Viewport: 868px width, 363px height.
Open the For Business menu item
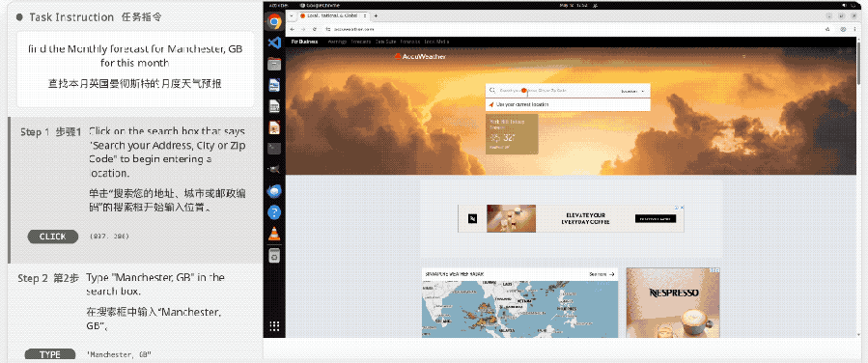coord(304,42)
